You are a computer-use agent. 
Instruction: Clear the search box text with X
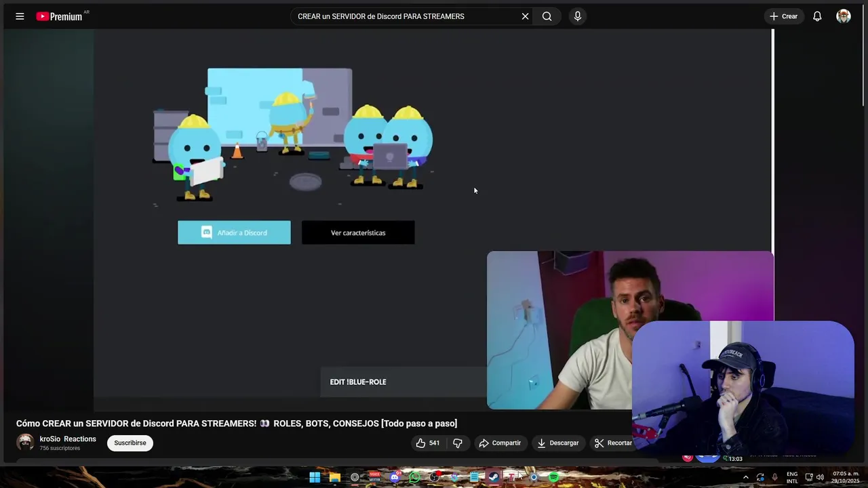[525, 16]
